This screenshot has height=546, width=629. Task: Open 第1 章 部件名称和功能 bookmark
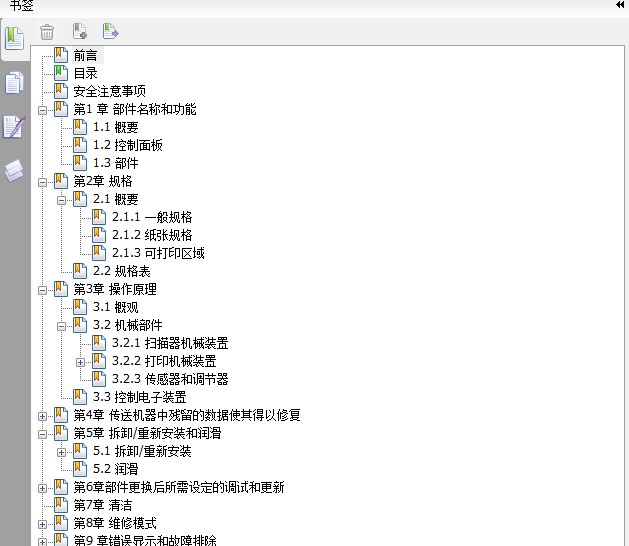[x=135, y=109]
